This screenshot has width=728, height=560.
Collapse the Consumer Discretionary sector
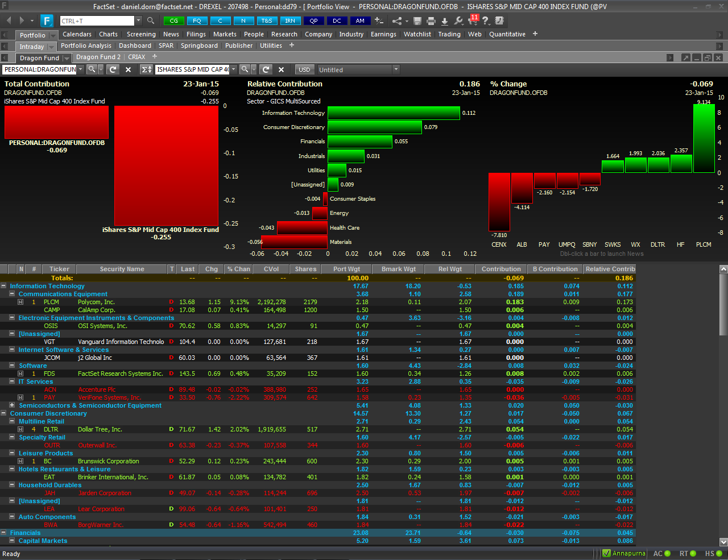pos(3,413)
